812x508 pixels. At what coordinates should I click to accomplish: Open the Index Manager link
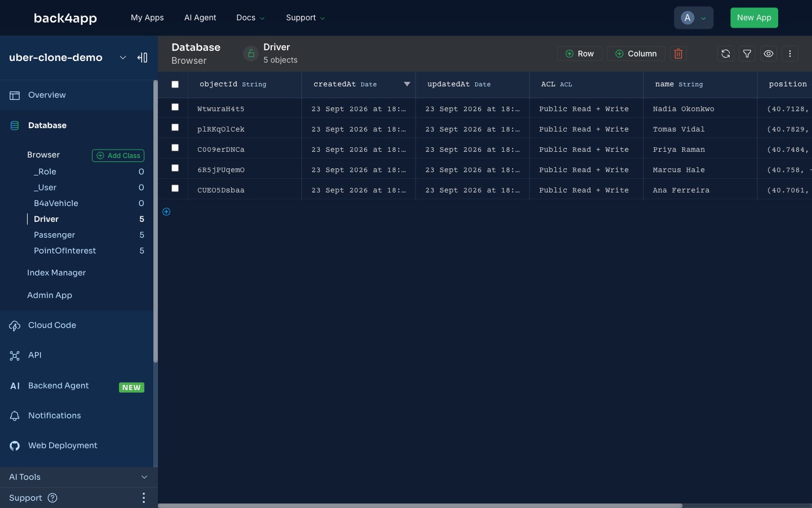click(x=56, y=273)
